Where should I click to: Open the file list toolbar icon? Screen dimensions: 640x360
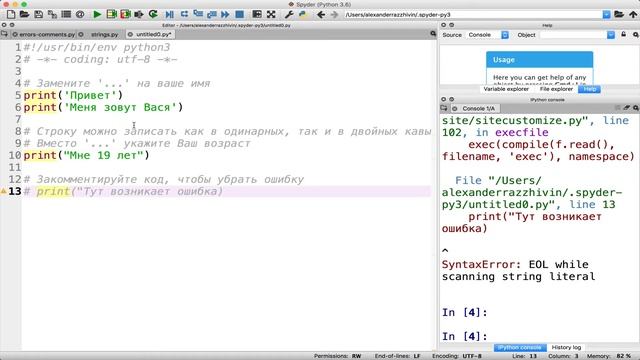(x=66, y=15)
